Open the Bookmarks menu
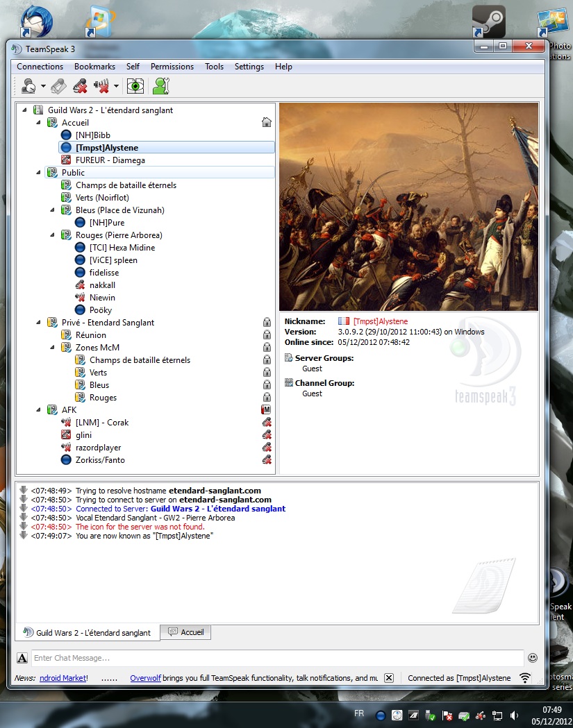Screen dimensions: 573x728 pos(94,67)
